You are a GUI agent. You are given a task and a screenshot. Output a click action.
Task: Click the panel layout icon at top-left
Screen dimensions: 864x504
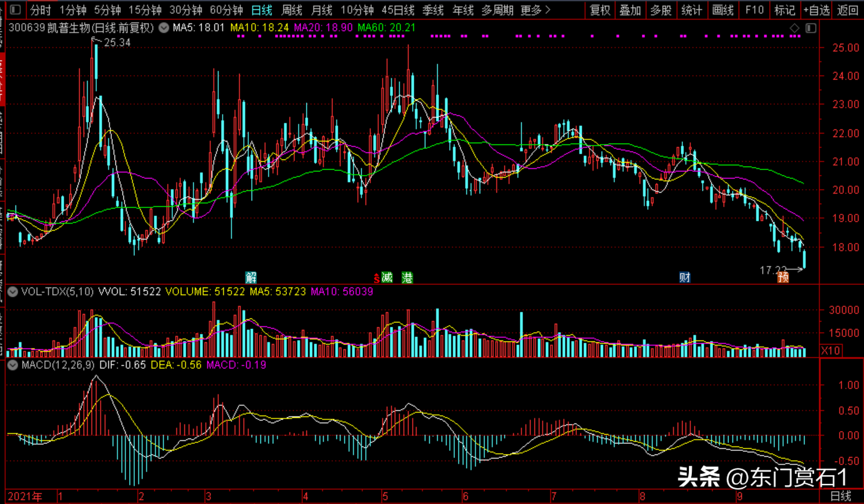click(15, 9)
